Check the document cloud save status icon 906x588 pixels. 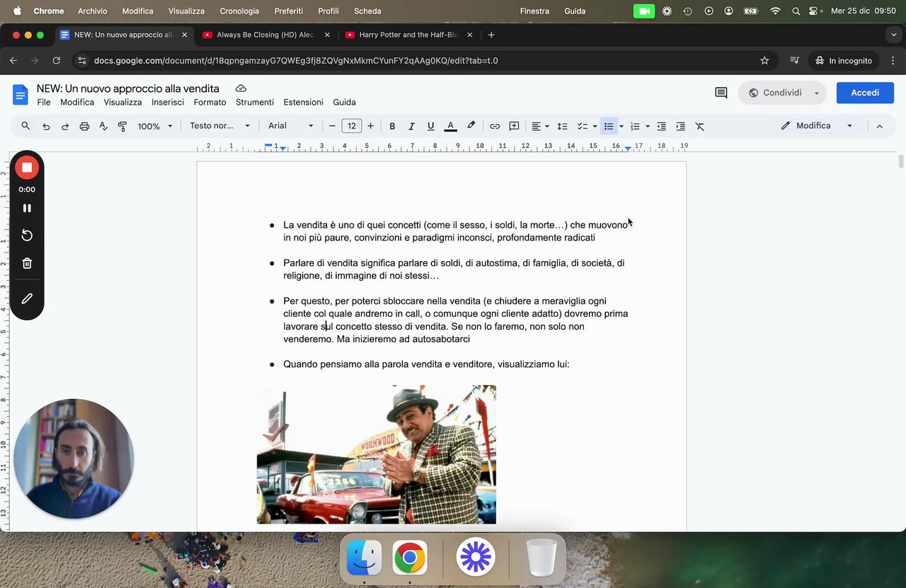pos(241,88)
